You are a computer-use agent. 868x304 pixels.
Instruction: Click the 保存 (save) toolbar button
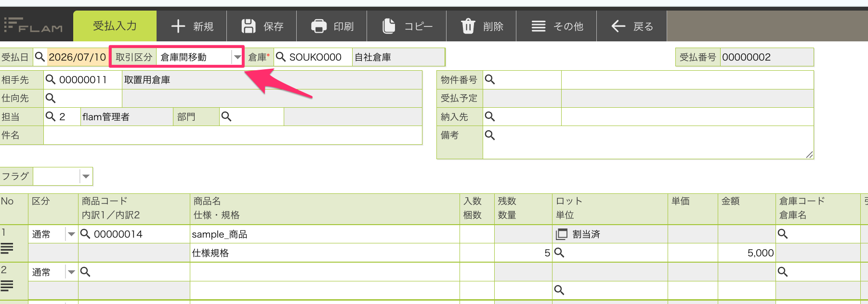(x=262, y=26)
